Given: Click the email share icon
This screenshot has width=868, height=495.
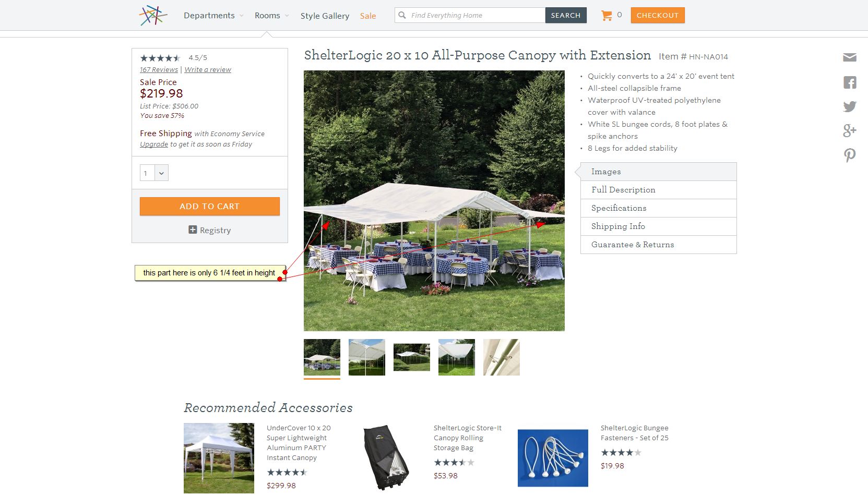Looking at the screenshot, I should 850,57.
